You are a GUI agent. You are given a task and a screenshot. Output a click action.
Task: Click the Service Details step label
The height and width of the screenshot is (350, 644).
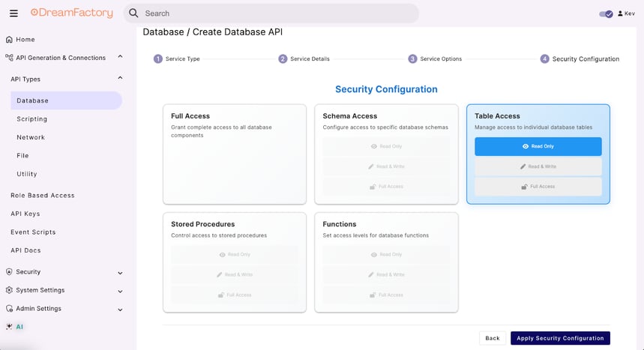point(310,58)
